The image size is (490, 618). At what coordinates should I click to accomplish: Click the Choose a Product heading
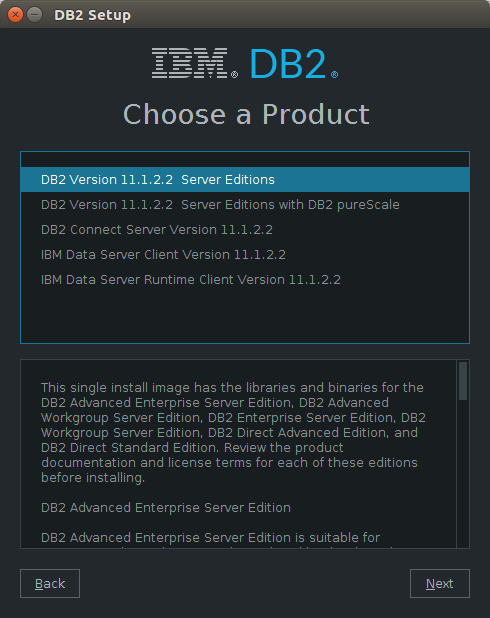tap(246, 114)
